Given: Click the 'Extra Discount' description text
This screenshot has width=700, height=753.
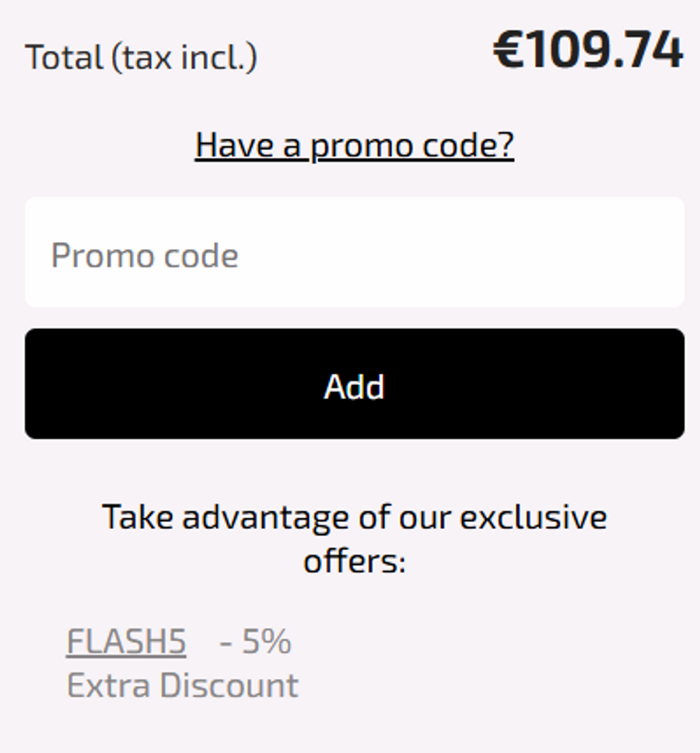Looking at the screenshot, I should [x=183, y=685].
